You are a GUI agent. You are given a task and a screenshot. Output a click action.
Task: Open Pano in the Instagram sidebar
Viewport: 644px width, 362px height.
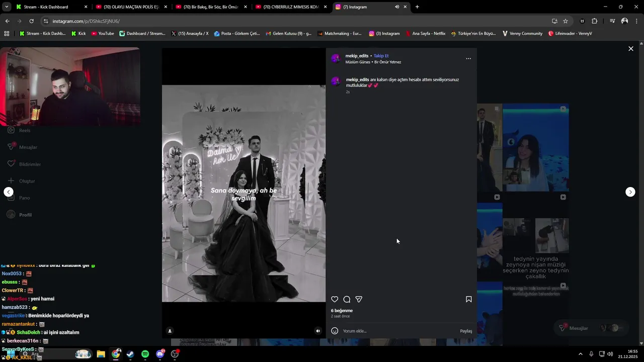click(x=19, y=198)
